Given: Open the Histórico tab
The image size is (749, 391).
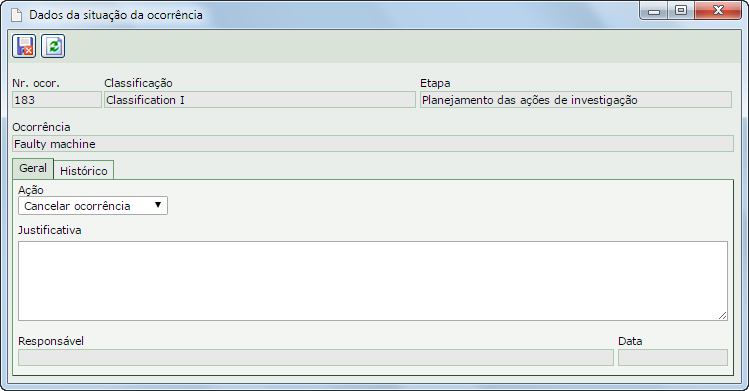Looking at the screenshot, I should click(84, 170).
